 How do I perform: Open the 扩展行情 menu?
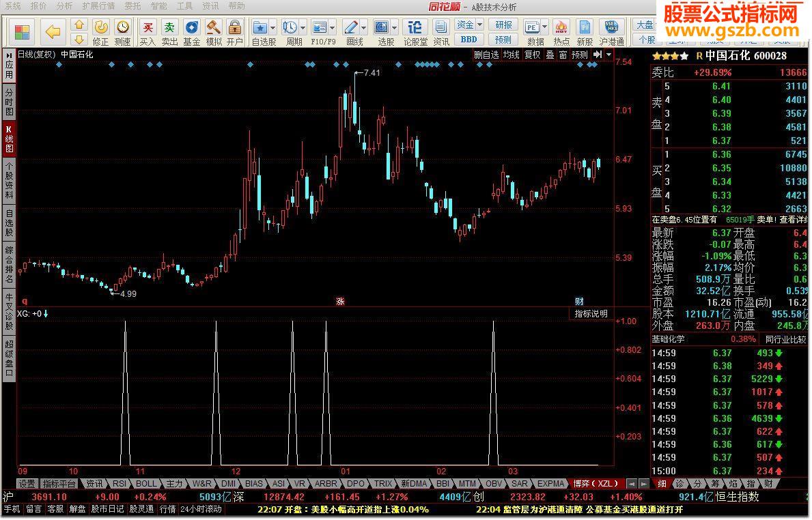(x=98, y=5)
